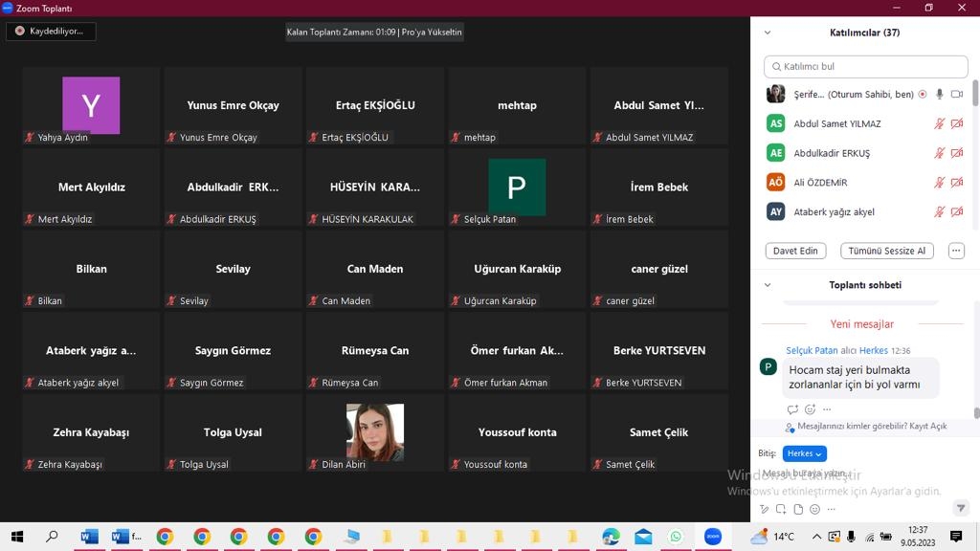Select Dilan Abiri video tile with photo

point(375,432)
